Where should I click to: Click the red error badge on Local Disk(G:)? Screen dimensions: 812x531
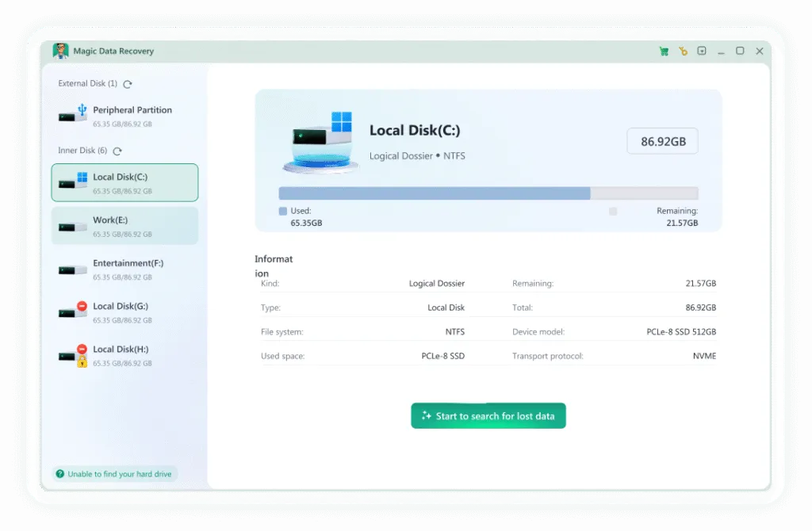(x=82, y=306)
